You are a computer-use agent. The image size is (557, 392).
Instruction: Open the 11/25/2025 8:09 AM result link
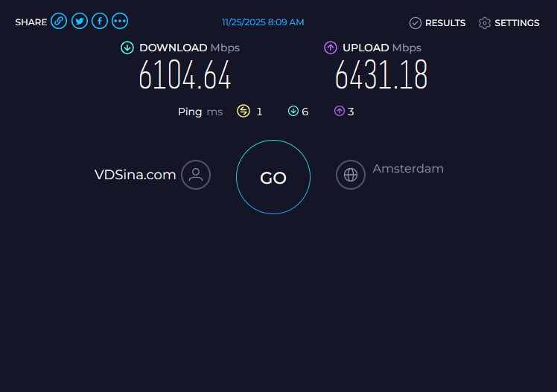click(x=263, y=22)
